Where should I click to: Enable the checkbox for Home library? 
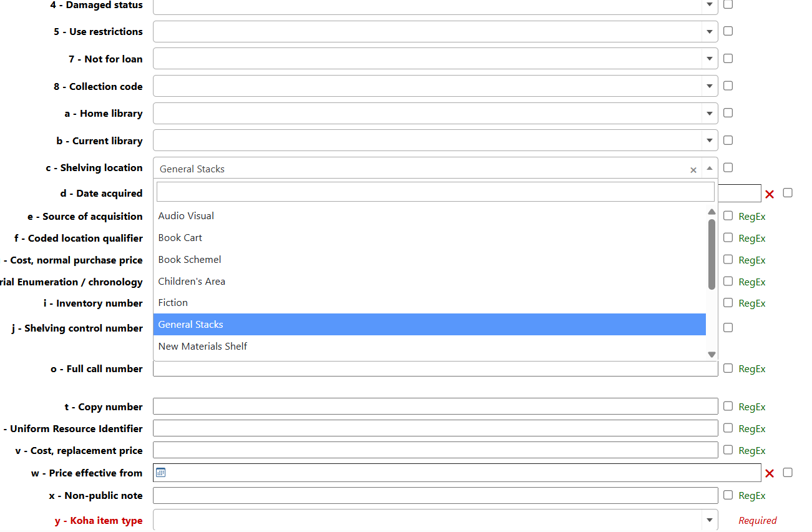pyautogui.click(x=728, y=113)
